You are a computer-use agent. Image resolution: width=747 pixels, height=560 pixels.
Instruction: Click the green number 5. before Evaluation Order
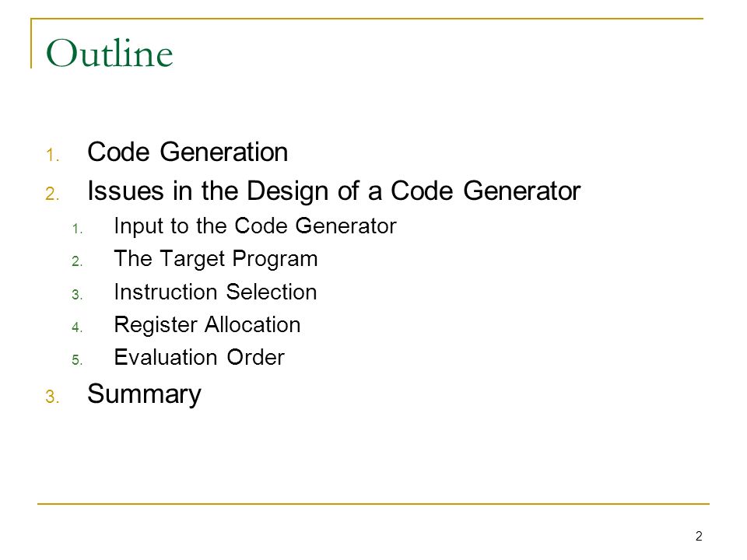click(x=78, y=359)
